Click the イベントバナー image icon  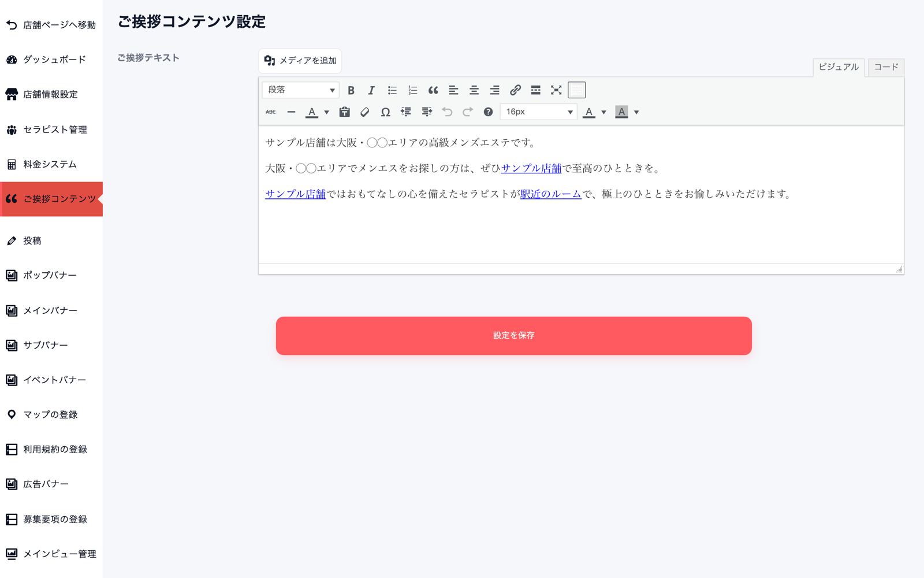coord(12,380)
